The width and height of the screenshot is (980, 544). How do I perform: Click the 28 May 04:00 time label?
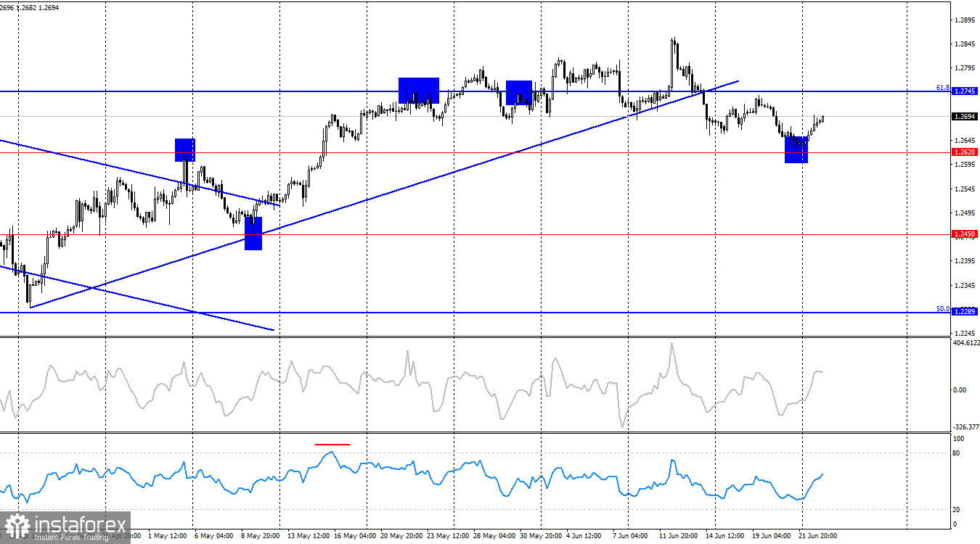[494, 536]
